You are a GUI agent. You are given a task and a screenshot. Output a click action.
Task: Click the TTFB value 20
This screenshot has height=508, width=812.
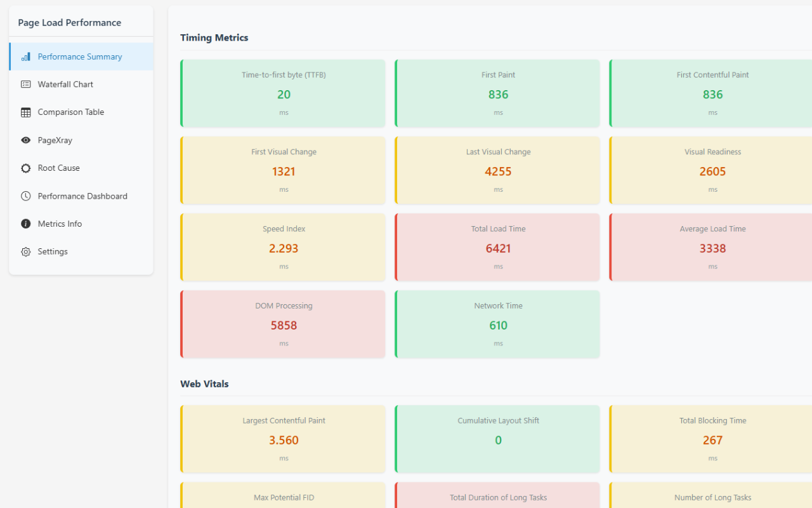284,95
